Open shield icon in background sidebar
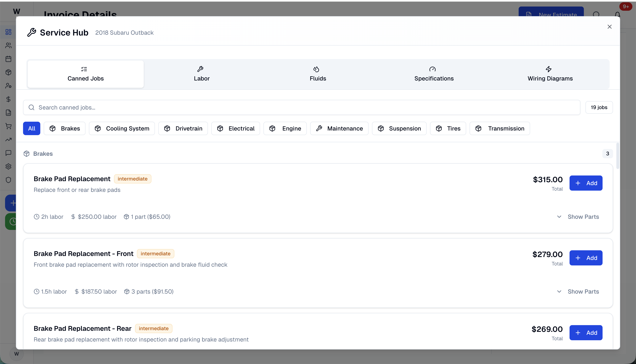 [8, 180]
